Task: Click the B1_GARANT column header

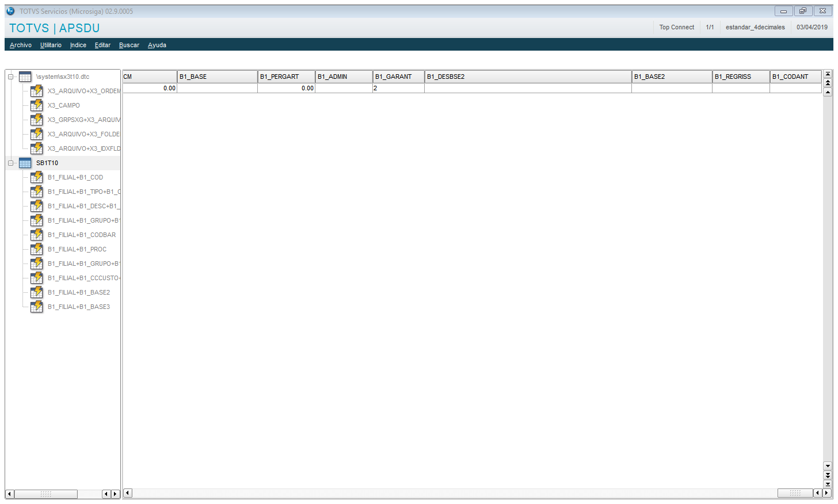Action: pyautogui.click(x=399, y=77)
